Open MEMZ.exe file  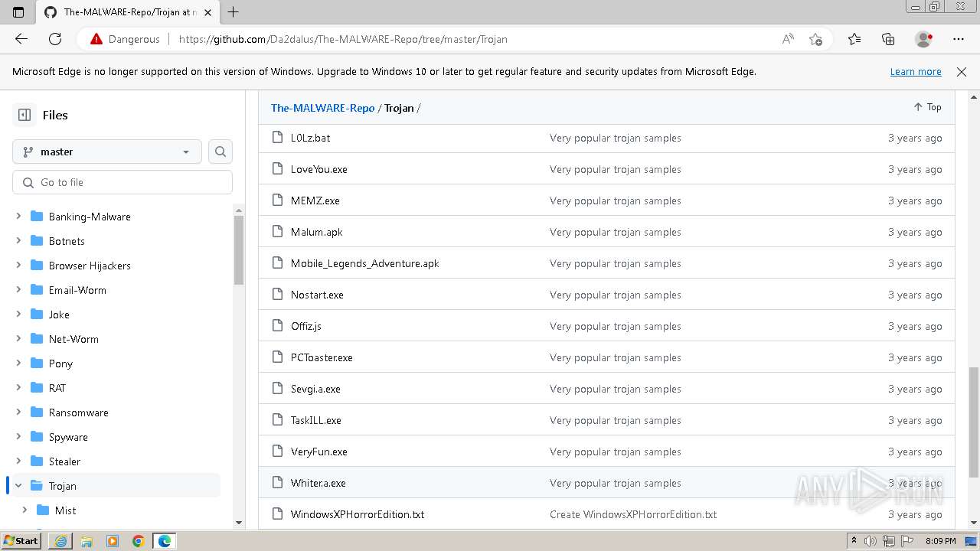pyautogui.click(x=315, y=201)
